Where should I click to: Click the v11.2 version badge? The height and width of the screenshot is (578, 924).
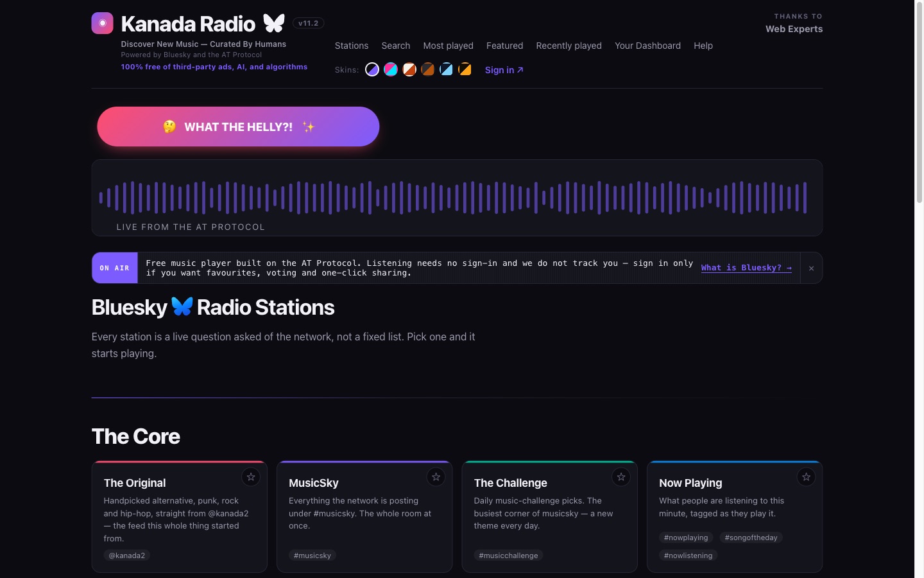(x=309, y=23)
